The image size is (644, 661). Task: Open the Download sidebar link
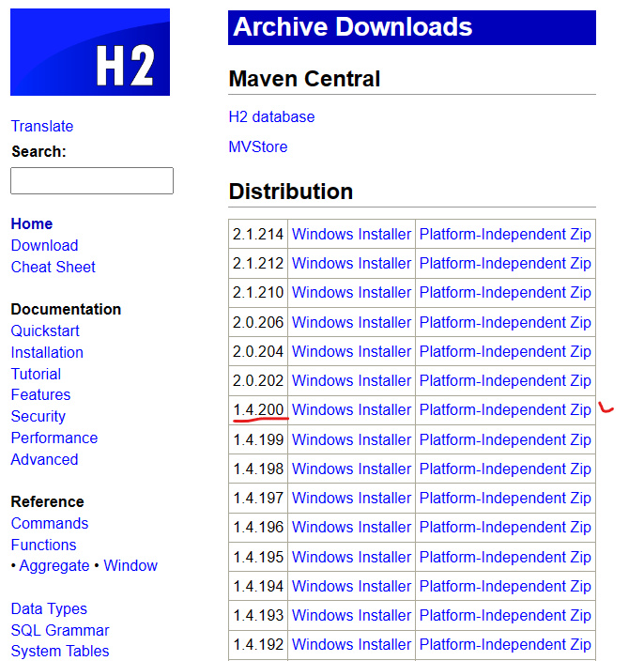click(x=45, y=245)
